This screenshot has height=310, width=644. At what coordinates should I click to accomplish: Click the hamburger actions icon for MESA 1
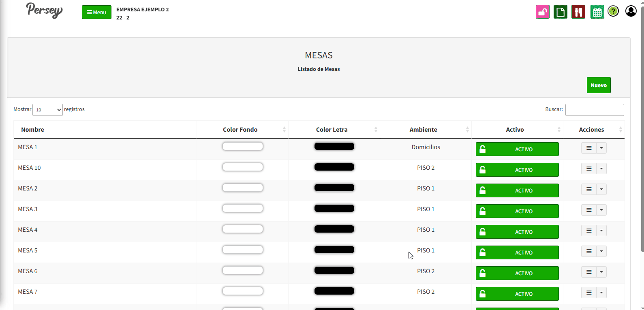coord(589,148)
